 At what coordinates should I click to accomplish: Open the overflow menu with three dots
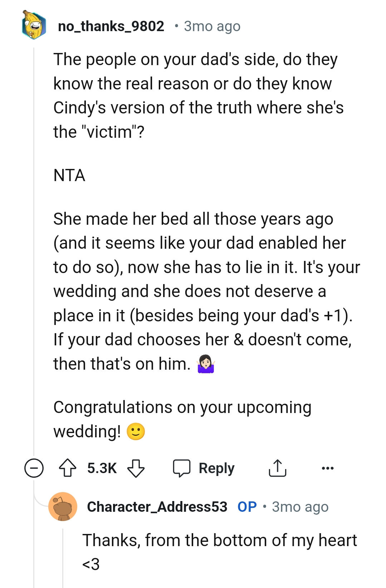pyautogui.click(x=328, y=468)
